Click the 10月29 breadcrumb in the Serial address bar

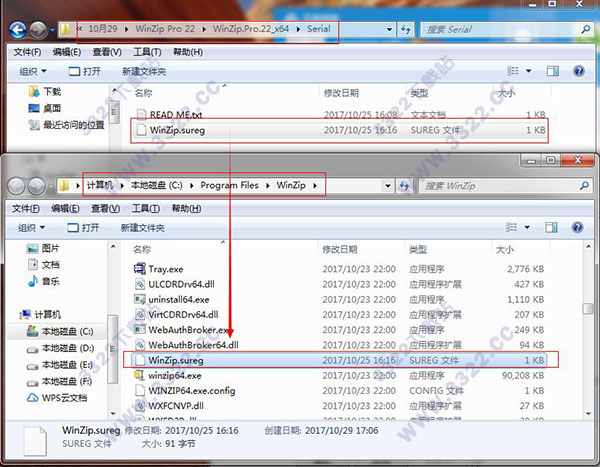tap(103, 29)
